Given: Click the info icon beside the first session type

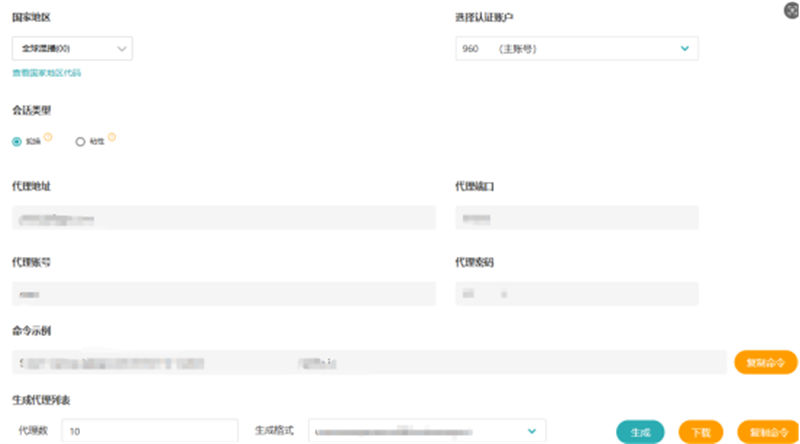Looking at the screenshot, I should point(46,138).
